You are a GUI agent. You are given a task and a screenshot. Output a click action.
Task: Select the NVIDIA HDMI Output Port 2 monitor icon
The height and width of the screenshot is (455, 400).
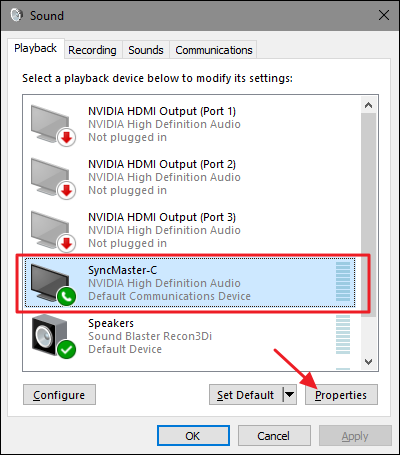pos(53,178)
